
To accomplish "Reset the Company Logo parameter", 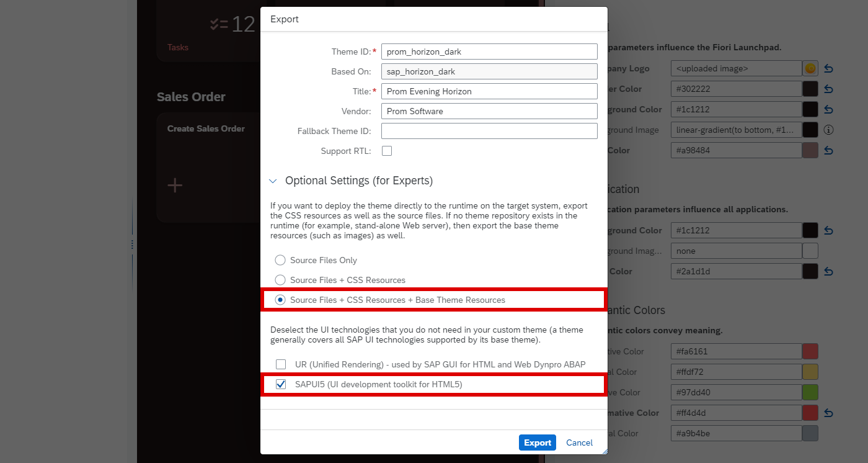I will (x=828, y=68).
